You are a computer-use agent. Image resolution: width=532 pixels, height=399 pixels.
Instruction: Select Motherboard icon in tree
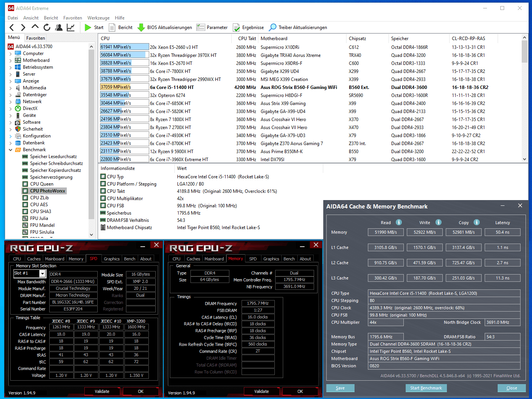18,60
